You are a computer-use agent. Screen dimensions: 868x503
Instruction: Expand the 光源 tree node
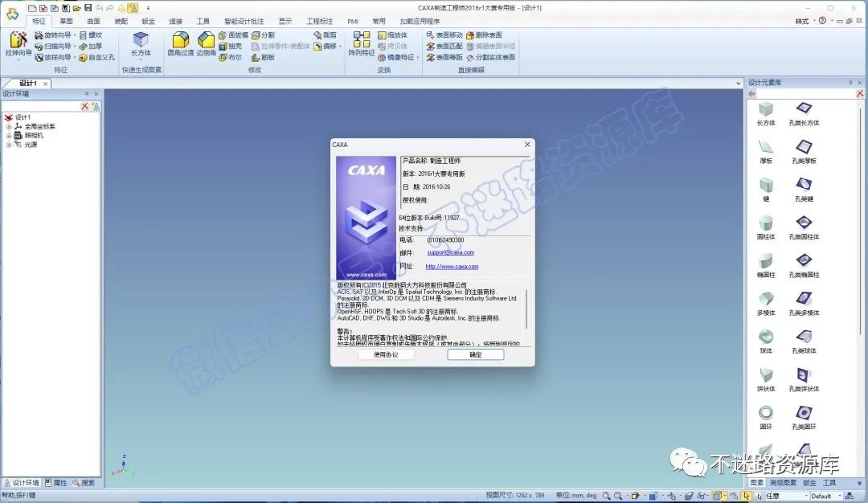pos(8,145)
